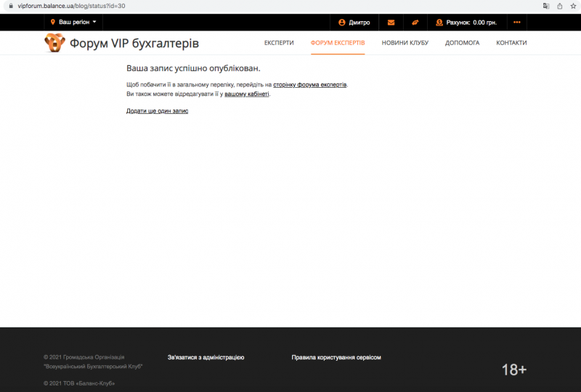Image resolution: width=581 pixels, height=392 pixels.
Task: Click the user profile icon next to Дмитро
Action: [342, 23]
